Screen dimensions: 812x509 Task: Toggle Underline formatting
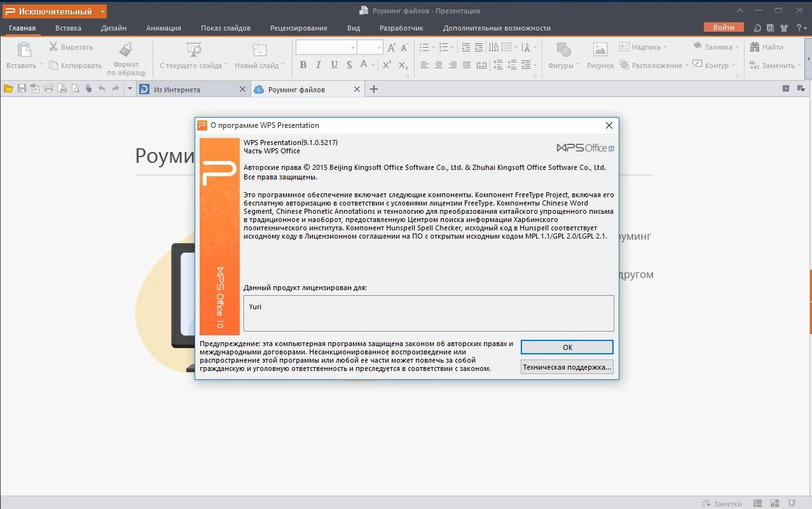click(x=334, y=65)
